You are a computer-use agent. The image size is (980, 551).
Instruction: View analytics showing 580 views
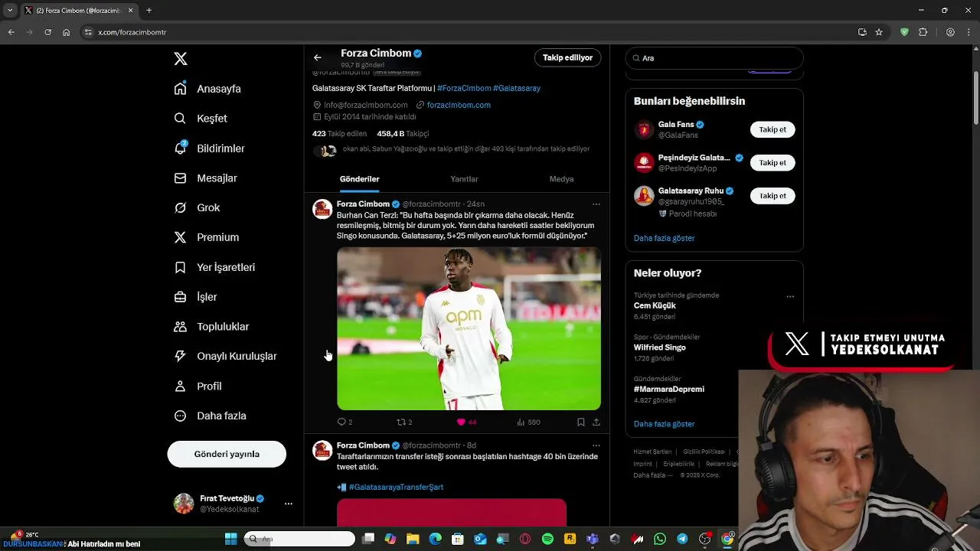coord(528,422)
